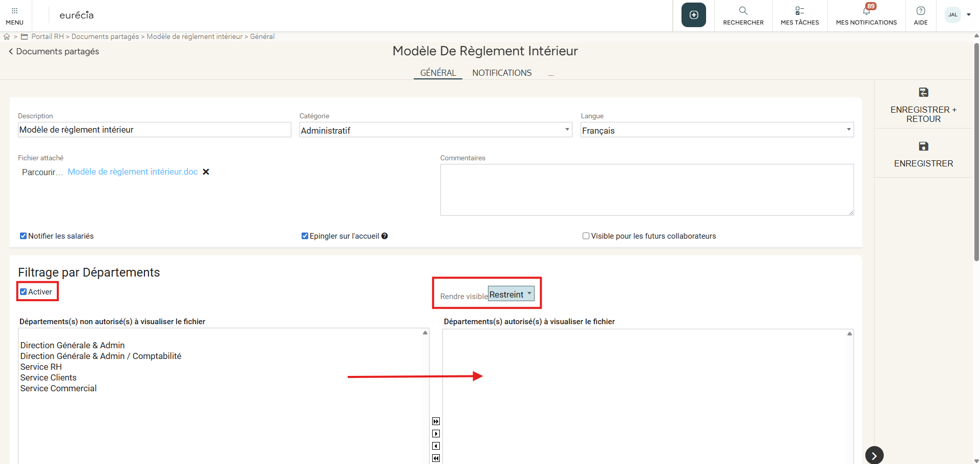Screen dimensions: 980x464
Task: Move all departments to authorized list
Action: [436, 421]
